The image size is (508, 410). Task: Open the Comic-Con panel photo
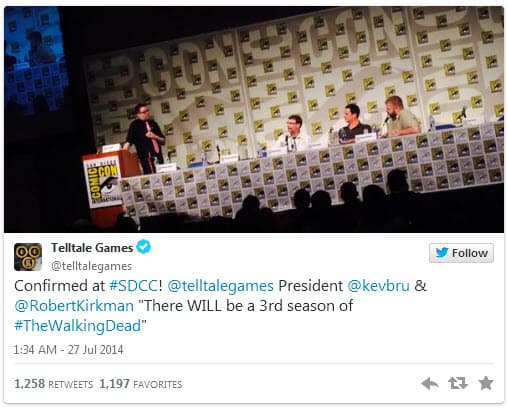(x=254, y=119)
